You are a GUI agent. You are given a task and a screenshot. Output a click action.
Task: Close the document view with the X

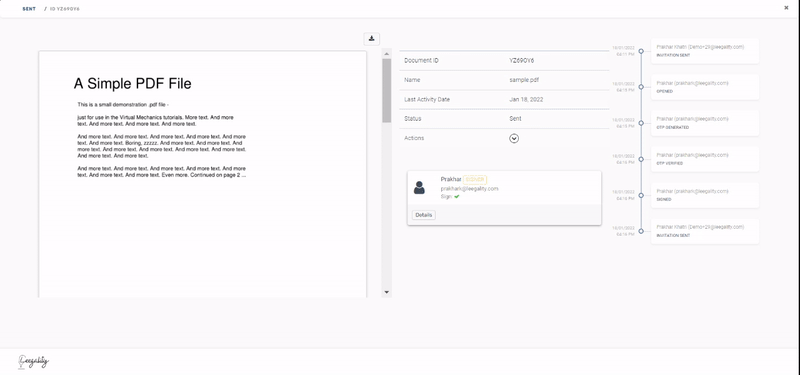coord(786,8)
